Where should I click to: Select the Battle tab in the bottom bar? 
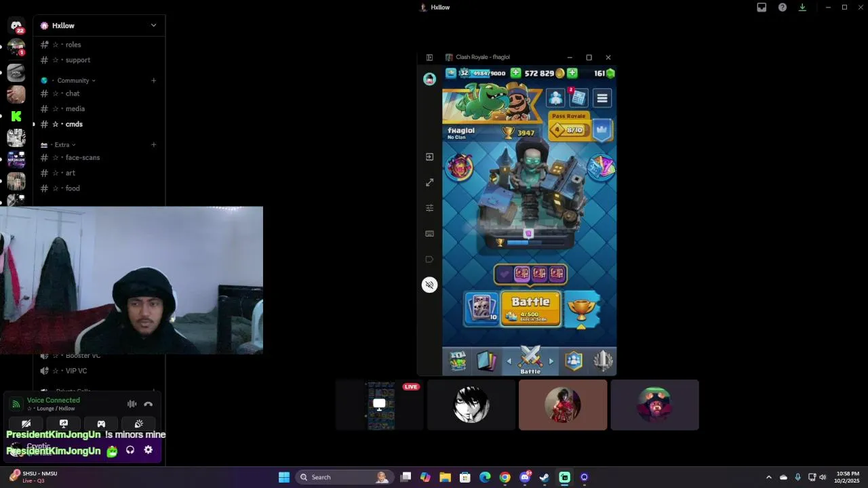(x=530, y=361)
